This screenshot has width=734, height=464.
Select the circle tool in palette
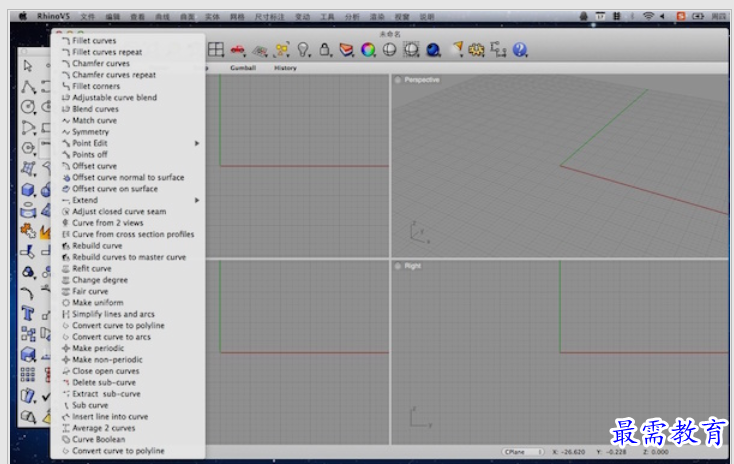click(28, 107)
